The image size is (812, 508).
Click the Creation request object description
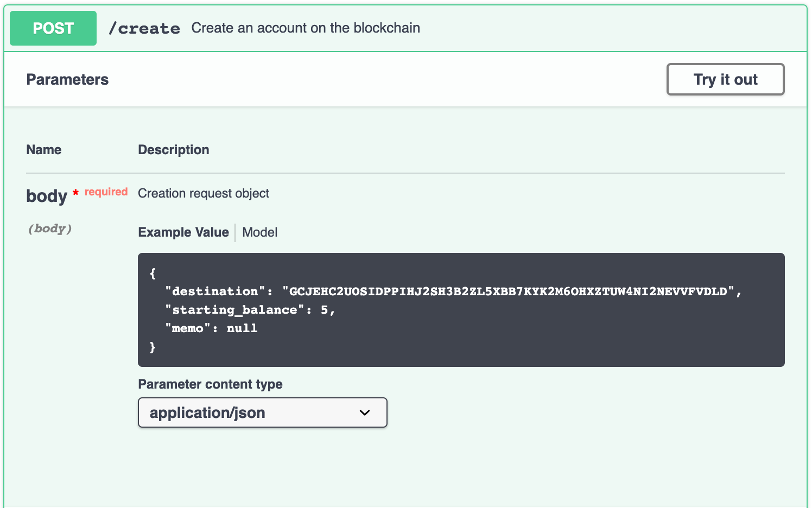click(204, 193)
